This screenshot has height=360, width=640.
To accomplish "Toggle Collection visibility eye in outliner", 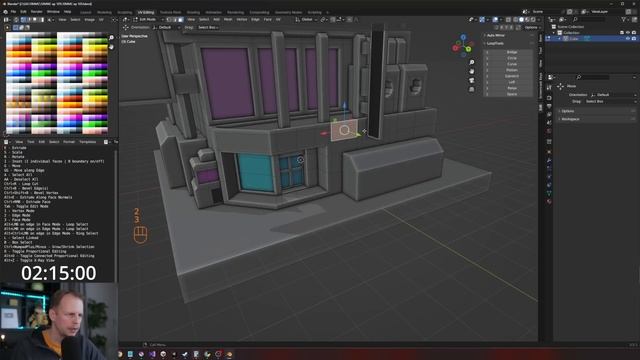I will pyautogui.click(x=628, y=33).
